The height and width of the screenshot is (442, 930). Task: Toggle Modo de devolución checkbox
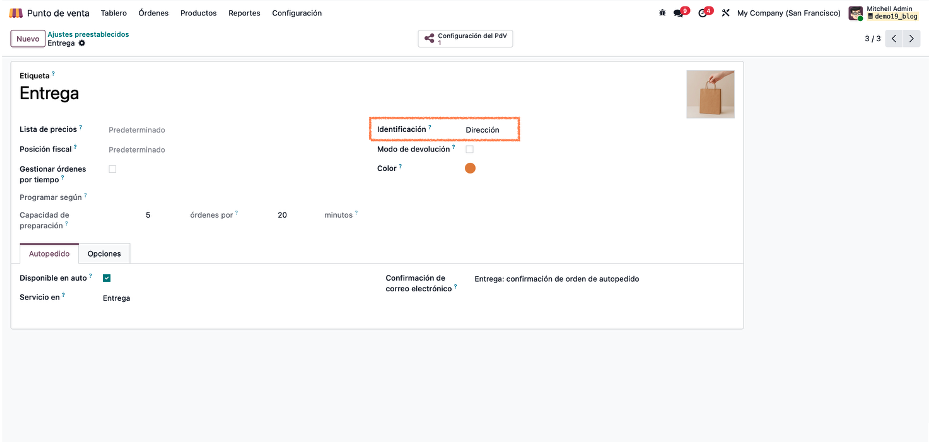pos(470,150)
